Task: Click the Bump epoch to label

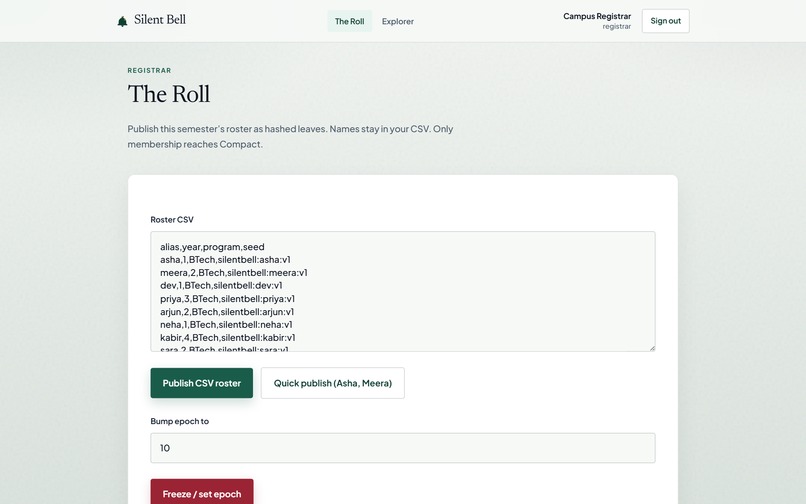Action: point(179,421)
